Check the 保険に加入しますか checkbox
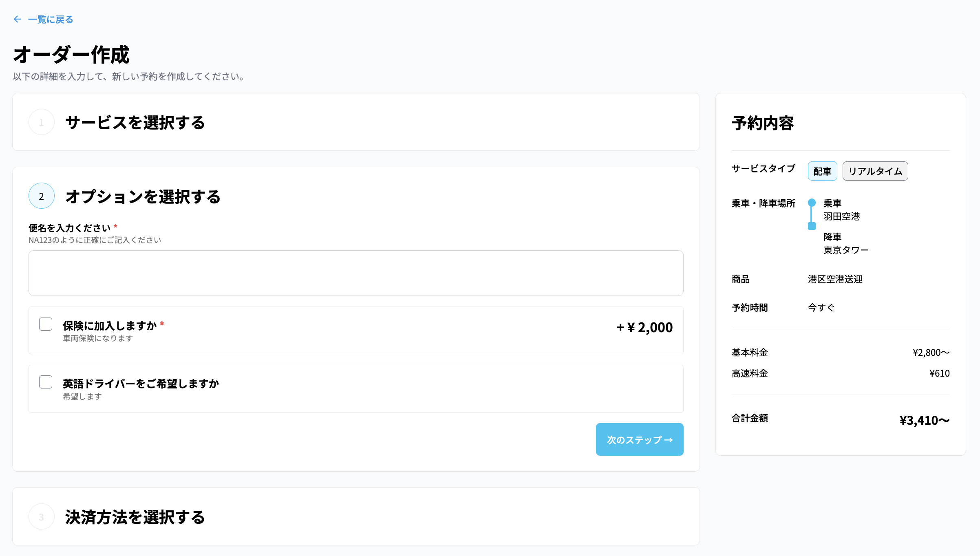The image size is (980, 556). tap(46, 324)
